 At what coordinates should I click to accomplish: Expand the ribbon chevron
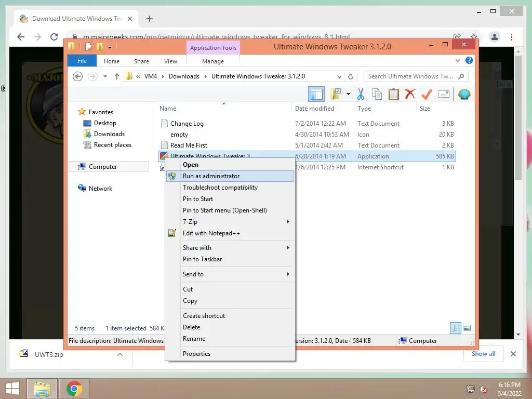(x=457, y=60)
